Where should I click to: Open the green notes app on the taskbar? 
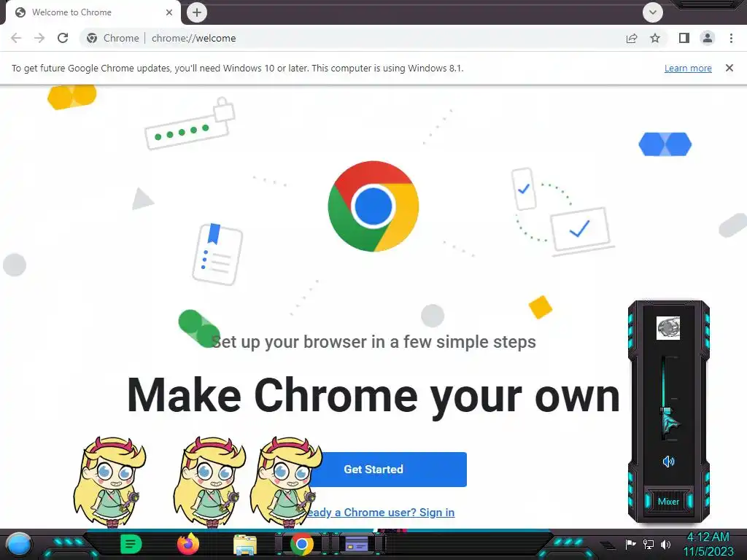pos(131,544)
